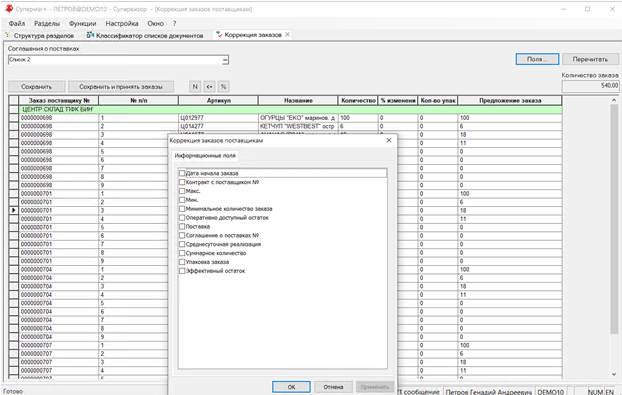Switch to Структура разделов tab

coord(40,35)
